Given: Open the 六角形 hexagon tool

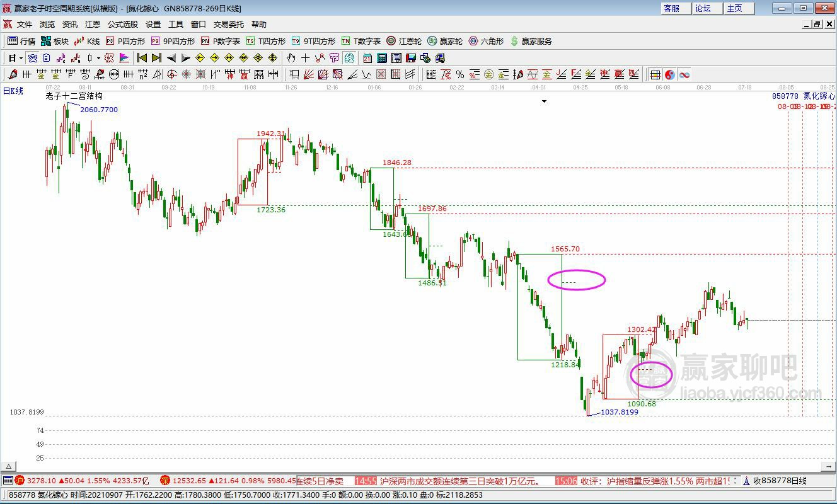Looking at the screenshot, I should (x=486, y=41).
